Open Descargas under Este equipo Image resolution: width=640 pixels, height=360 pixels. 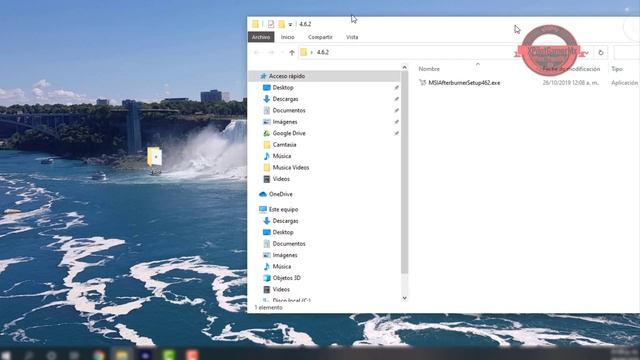pos(285,221)
